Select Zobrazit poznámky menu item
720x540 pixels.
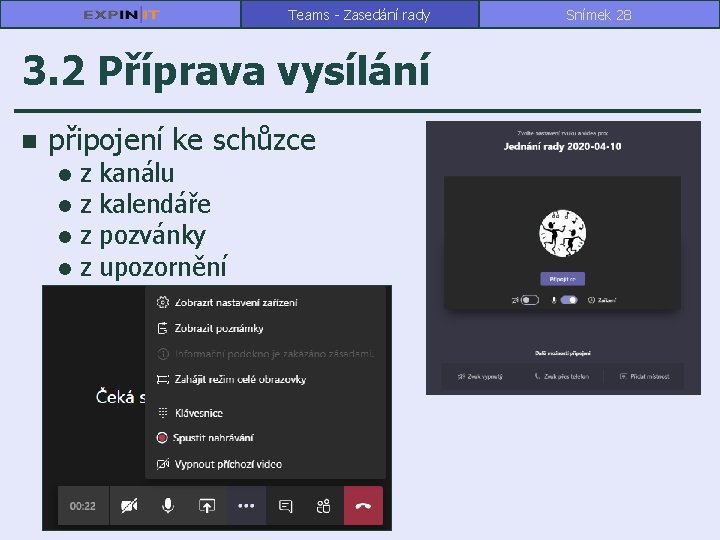coord(265,328)
